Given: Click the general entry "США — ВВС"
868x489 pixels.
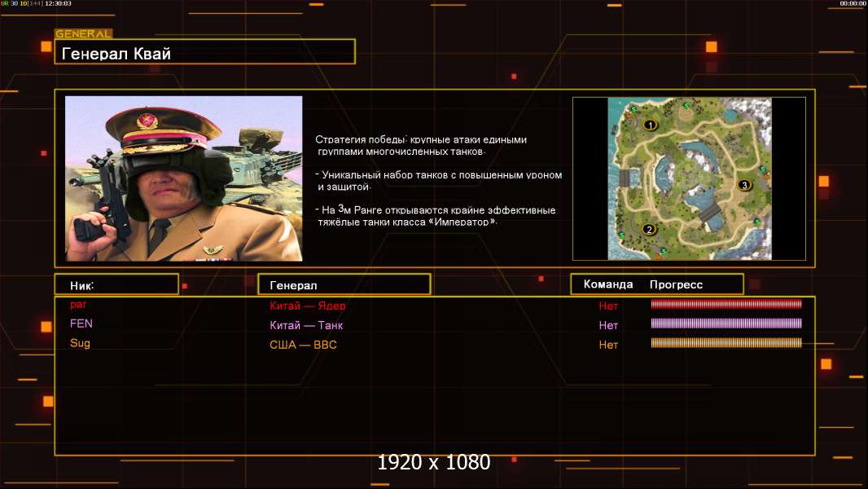Looking at the screenshot, I should pos(304,345).
